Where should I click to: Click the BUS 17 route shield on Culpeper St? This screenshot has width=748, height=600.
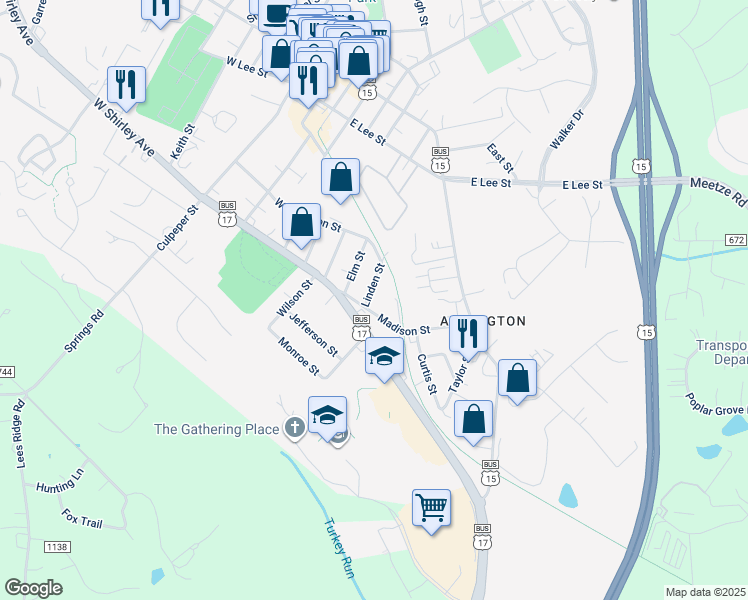227,214
